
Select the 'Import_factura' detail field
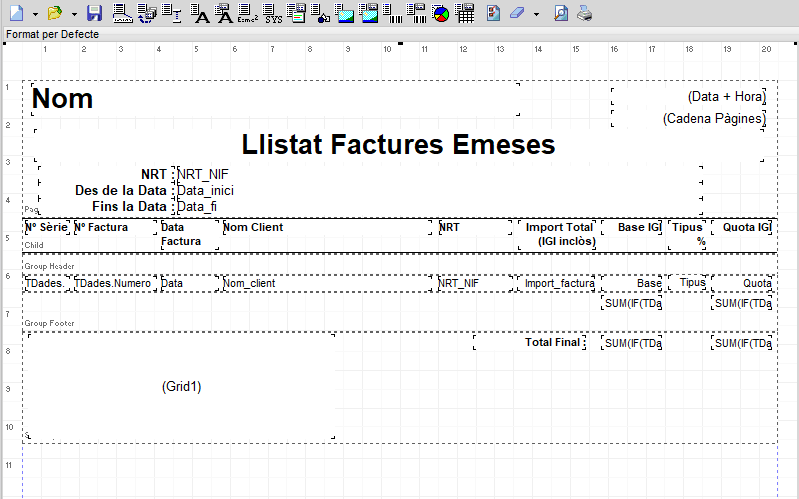tap(557, 283)
